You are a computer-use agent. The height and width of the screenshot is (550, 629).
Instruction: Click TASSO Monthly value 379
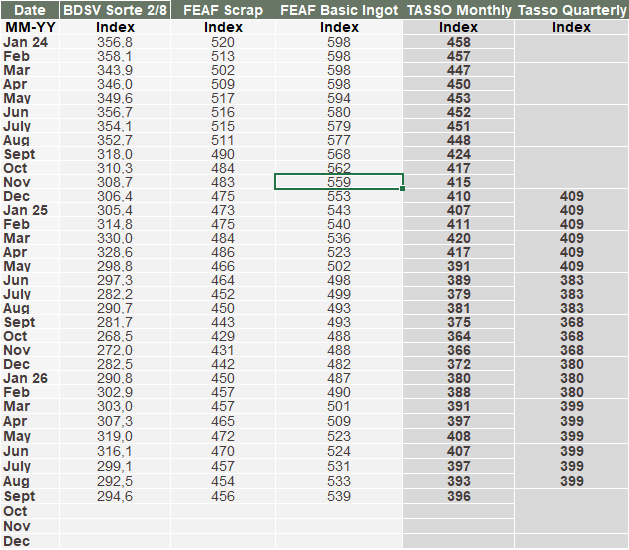459,294
